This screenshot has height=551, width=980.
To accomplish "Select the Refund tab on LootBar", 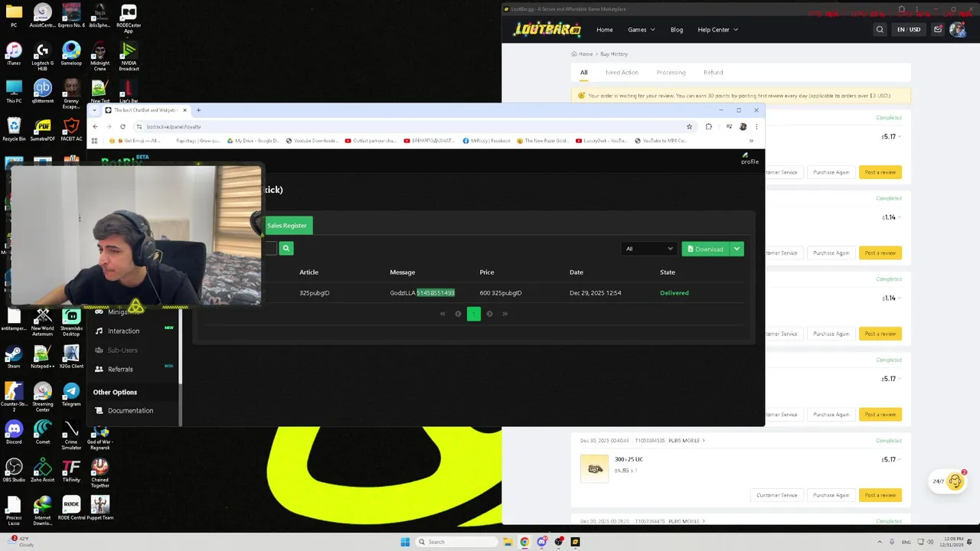I will point(713,73).
